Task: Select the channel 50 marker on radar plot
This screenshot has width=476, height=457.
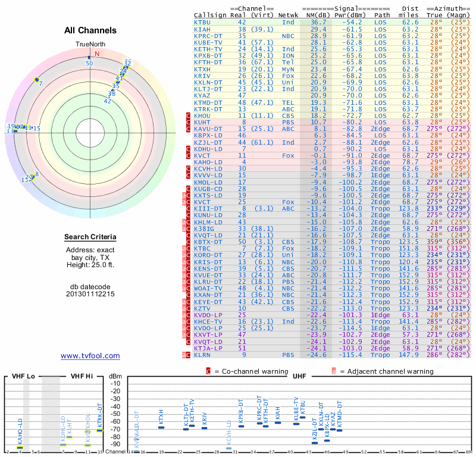Action: (x=89, y=58)
